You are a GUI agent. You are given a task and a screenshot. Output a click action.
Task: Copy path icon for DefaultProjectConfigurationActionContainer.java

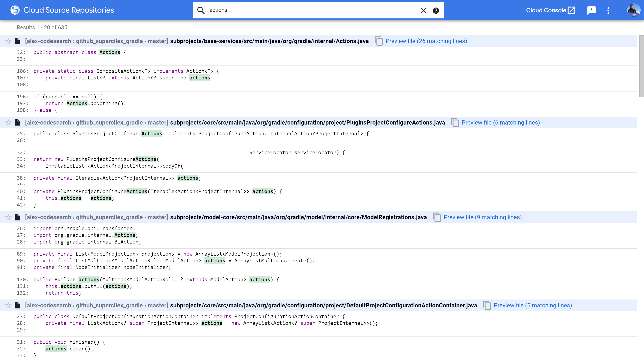tap(487, 306)
